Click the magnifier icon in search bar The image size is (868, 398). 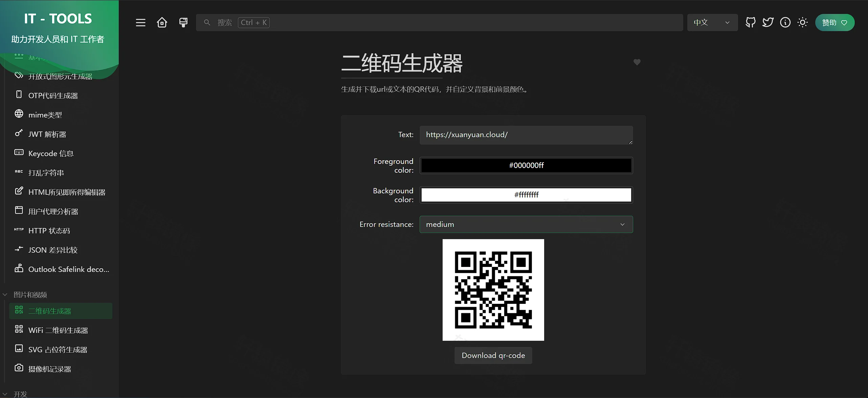pos(207,23)
